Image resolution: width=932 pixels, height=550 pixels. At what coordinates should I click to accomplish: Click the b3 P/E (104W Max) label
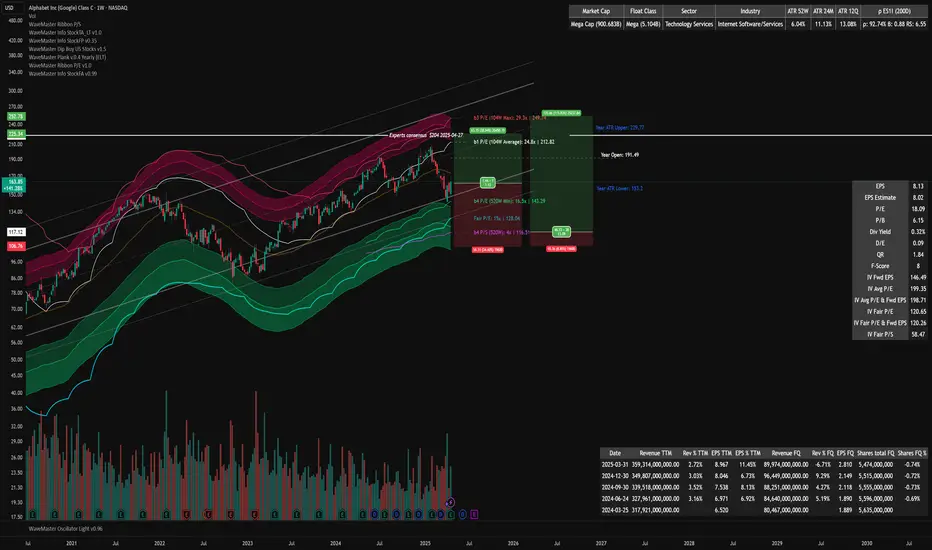click(x=510, y=118)
